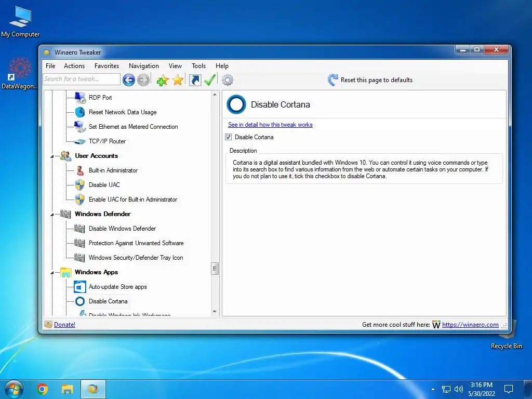Viewport: 532px width, 399px height.
Task: Show hidden tray icons arrow
Action: coord(433,389)
